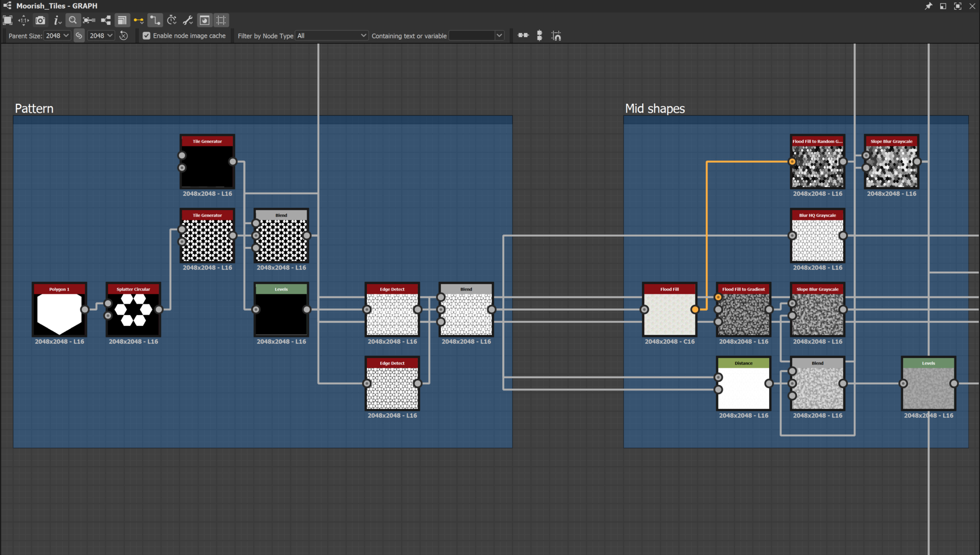Open the wrench tools icon
The image size is (980, 555).
click(x=188, y=20)
